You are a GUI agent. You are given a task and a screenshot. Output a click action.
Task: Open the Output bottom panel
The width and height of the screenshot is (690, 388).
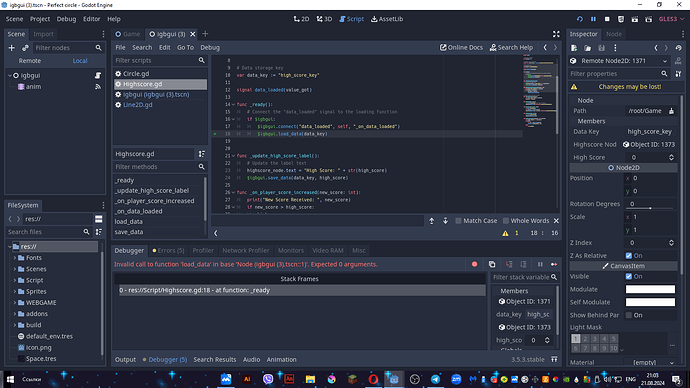(125, 359)
